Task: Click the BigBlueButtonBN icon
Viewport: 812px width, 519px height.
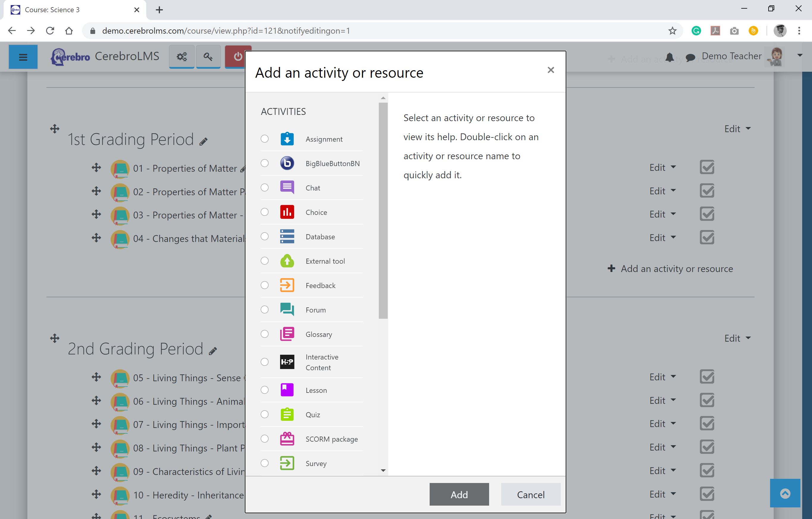Action: pyautogui.click(x=287, y=163)
